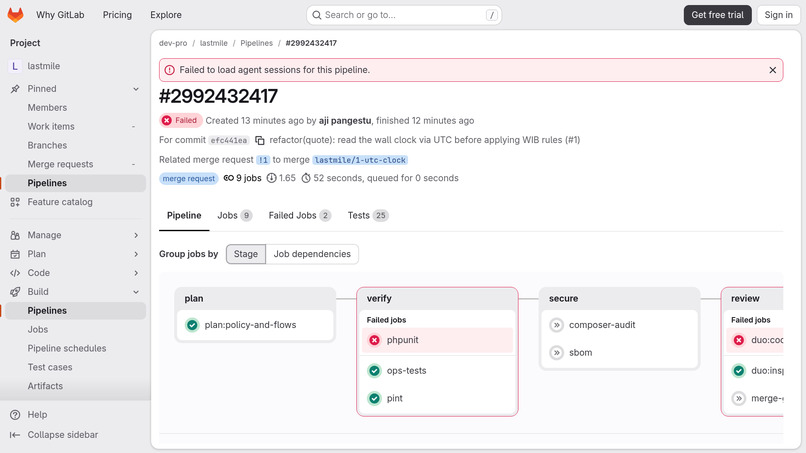Click the jobs count icon

tap(228, 178)
